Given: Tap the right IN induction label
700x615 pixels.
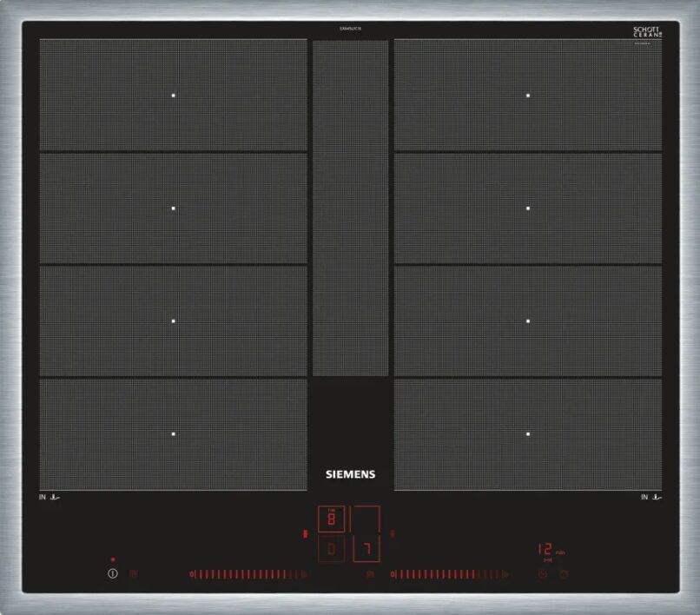Looking at the screenshot, I should click(x=650, y=497).
